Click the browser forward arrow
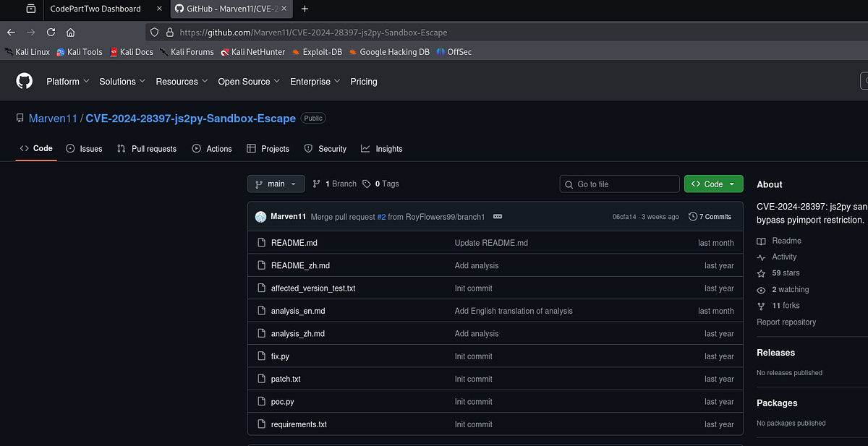The image size is (868, 446). point(30,32)
